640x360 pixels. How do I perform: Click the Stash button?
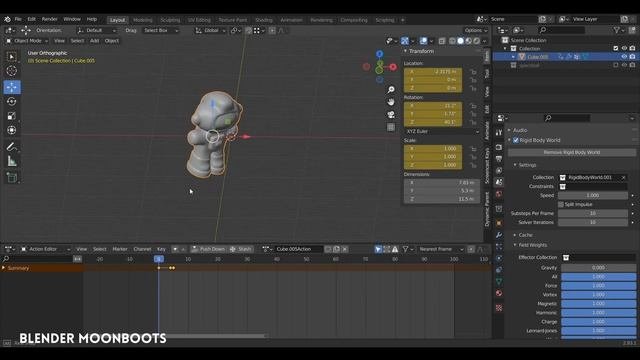click(x=241, y=249)
